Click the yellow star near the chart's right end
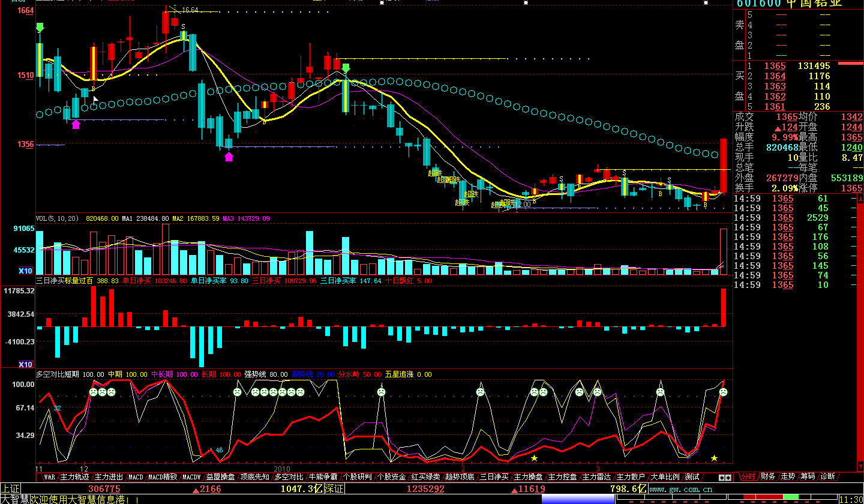Screen dimensions: 864x504 [714, 458]
